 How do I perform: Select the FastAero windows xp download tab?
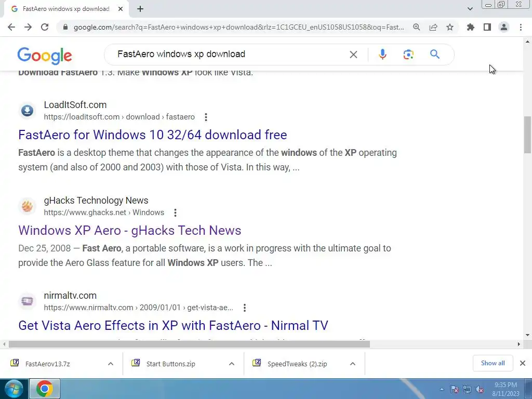coord(66,9)
